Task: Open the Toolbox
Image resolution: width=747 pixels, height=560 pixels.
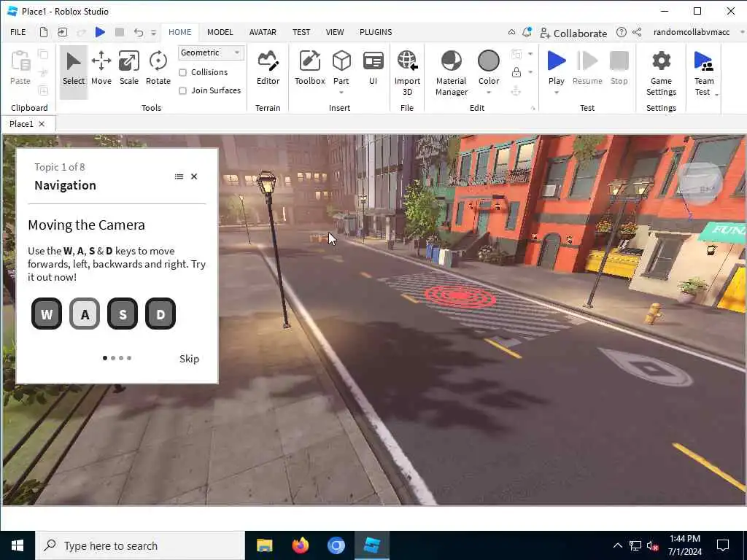Action: pyautogui.click(x=309, y=69)
